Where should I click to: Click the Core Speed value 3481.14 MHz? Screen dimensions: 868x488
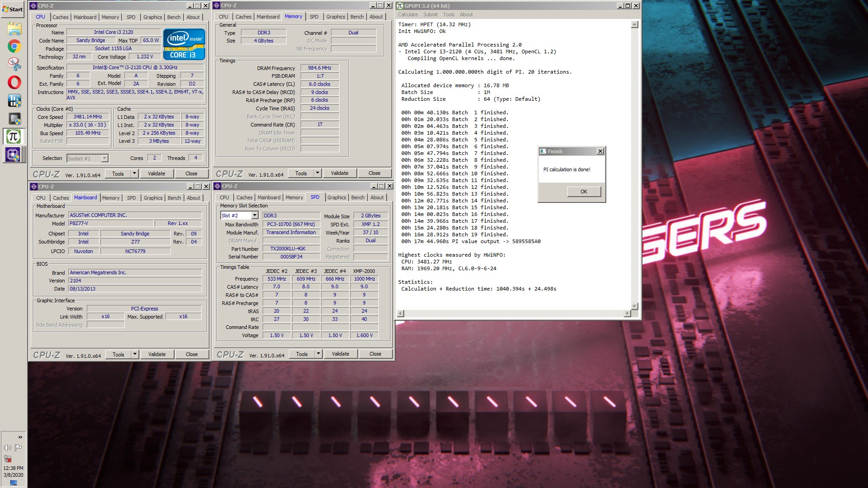pyautogui.click(x=88, y=117)
